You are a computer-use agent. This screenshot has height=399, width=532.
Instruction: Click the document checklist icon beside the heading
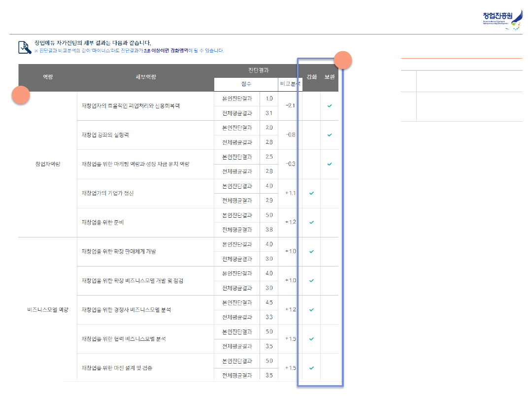[25, 47]
